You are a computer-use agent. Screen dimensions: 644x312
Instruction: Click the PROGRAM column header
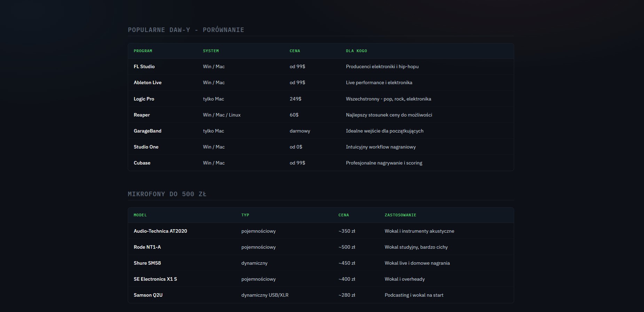(143, 51)
